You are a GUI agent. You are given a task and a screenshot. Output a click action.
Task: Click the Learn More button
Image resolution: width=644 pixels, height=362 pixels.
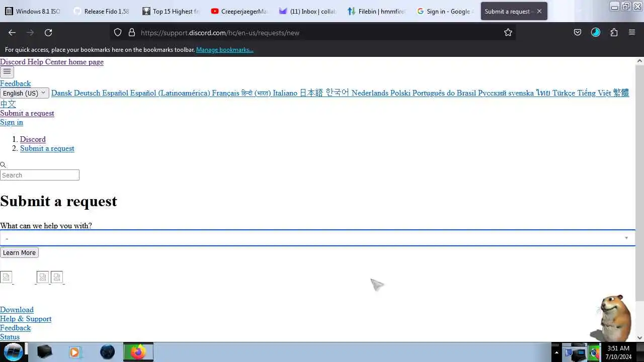(x=19, y=252)
